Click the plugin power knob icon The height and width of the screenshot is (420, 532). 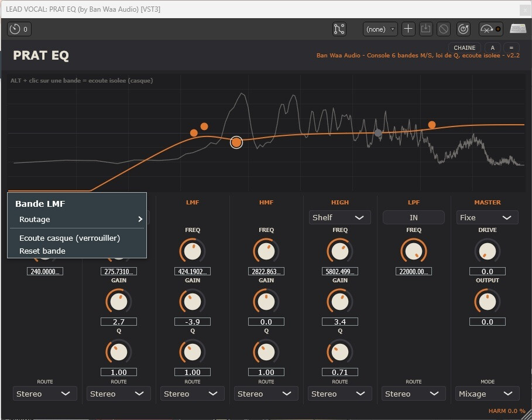point(463,29)
